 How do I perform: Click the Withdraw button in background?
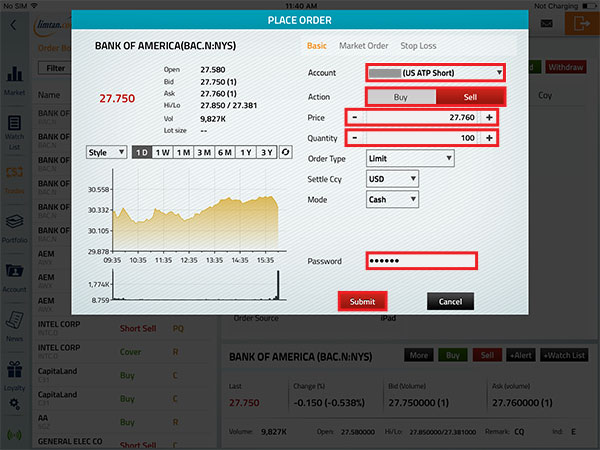click(566, 67)
